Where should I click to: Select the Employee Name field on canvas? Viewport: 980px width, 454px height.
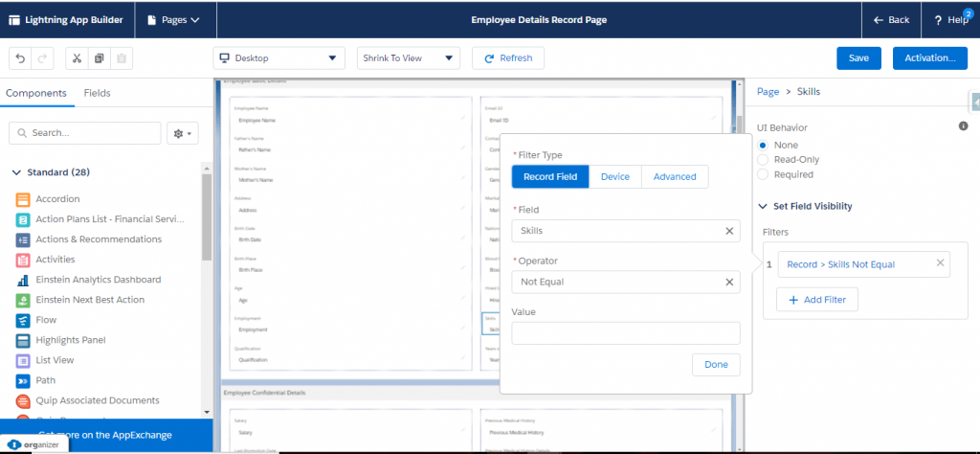tap(350, 114)
